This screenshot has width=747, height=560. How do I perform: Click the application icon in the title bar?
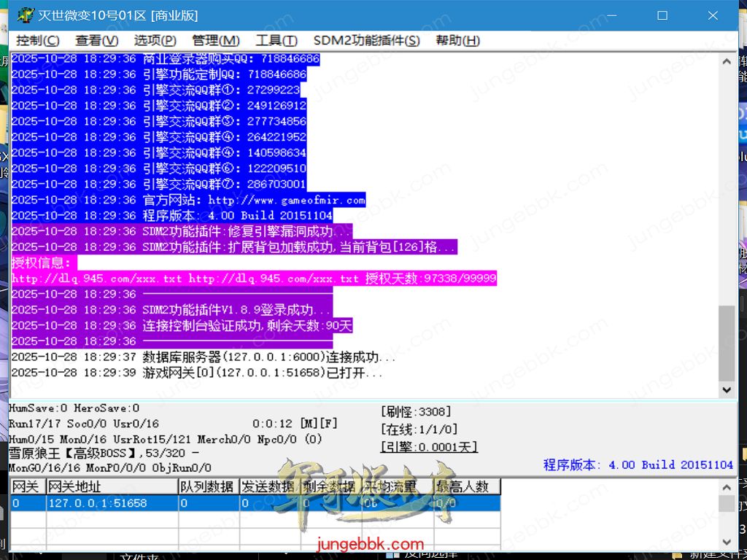[25, 15]
